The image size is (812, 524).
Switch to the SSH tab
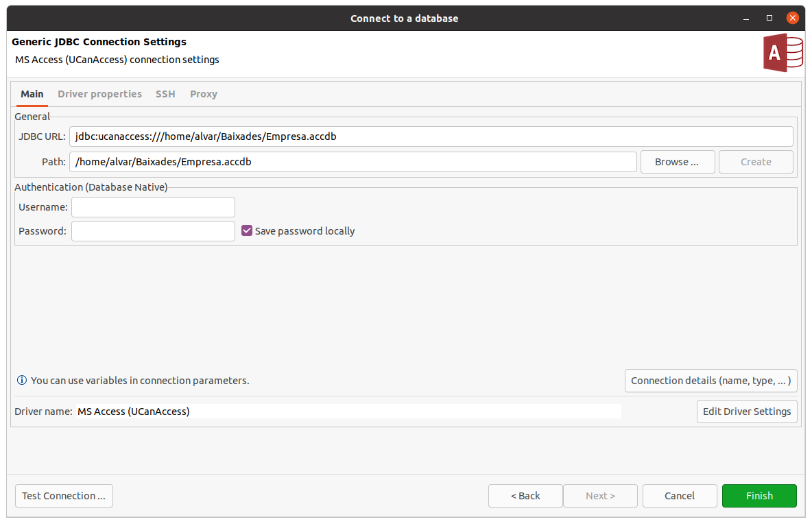(165, 94)
